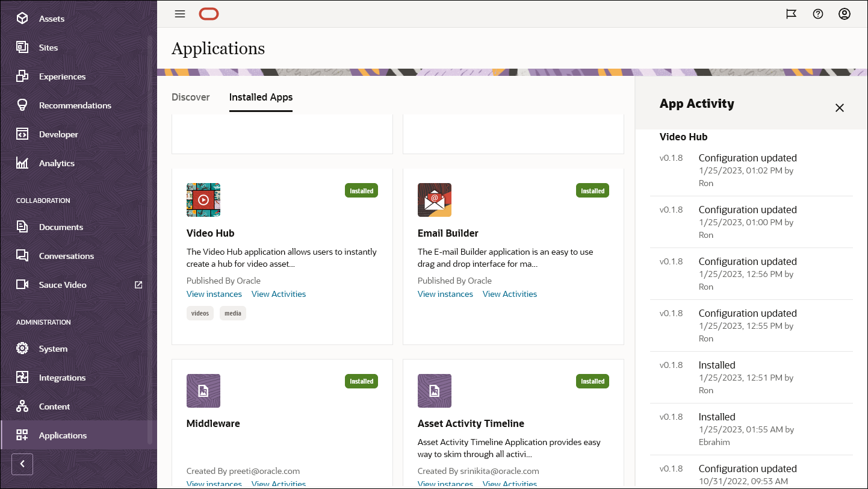Viewport: 868px width, 489px height.
Task: Click the Oracle logo in the top bar
Action: point(209,13)
